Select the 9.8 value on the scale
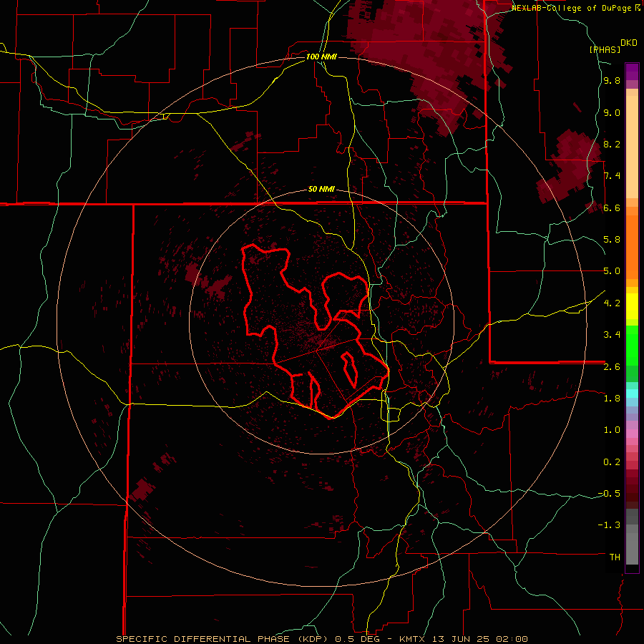The height and width of the screenshot is (644, 644). 612,80
